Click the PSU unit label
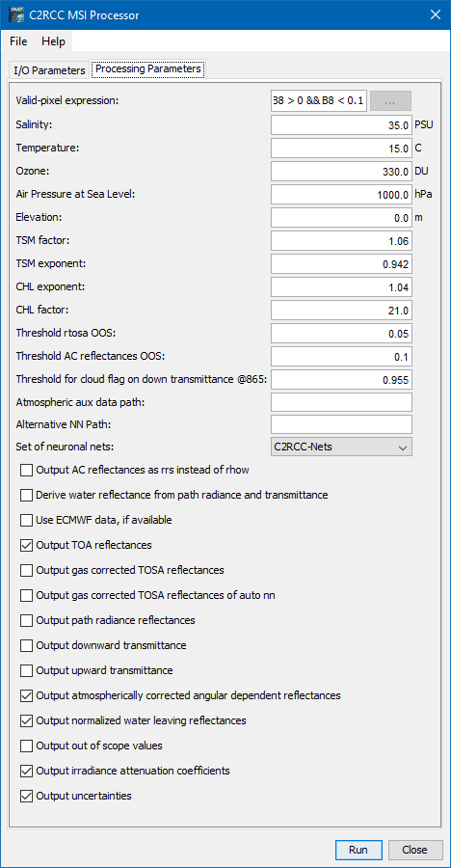Screen dimensions: 451x868 pos(423,124)
